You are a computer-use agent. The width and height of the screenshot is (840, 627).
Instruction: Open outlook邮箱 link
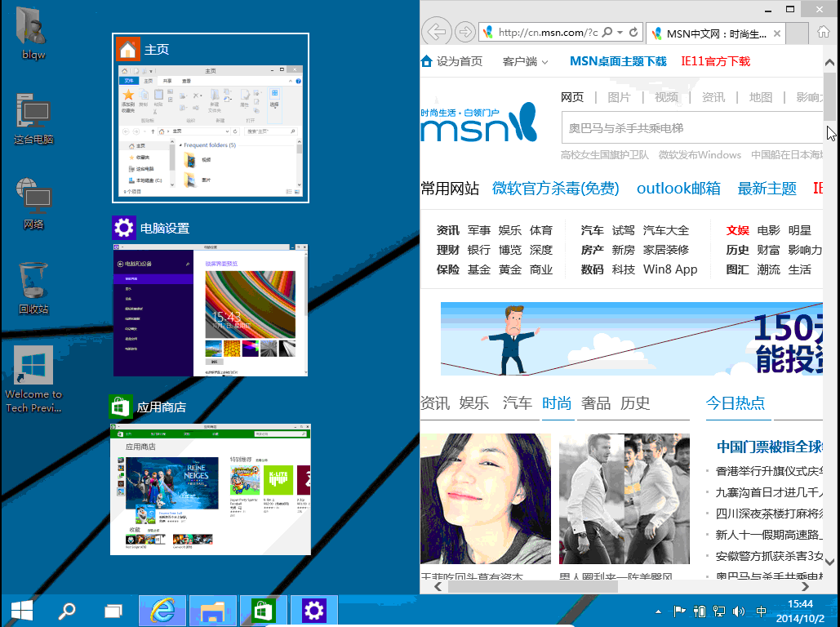click(678, 188)
